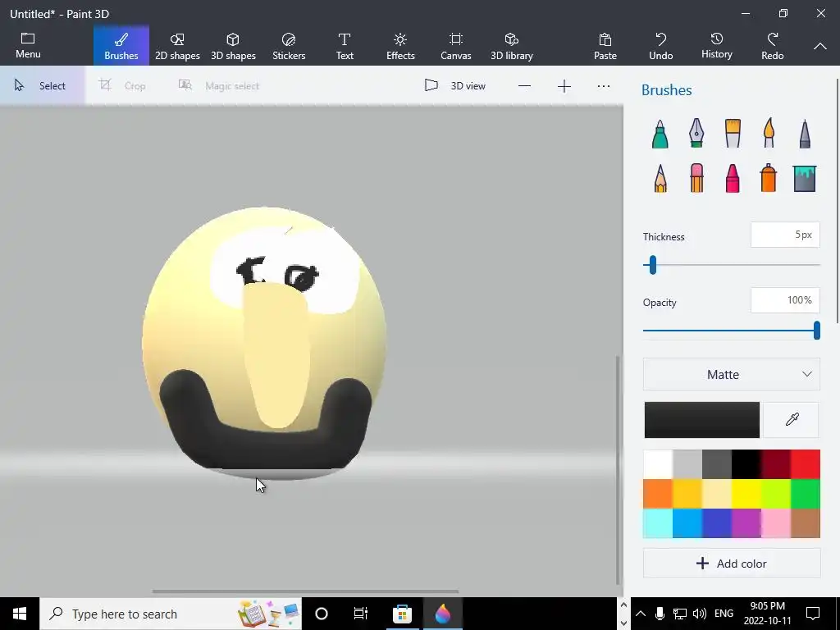The width and height of the screenshot is (840, 630).
Task: Click the Thickness slider handle
Action: [x=652, y=265]
